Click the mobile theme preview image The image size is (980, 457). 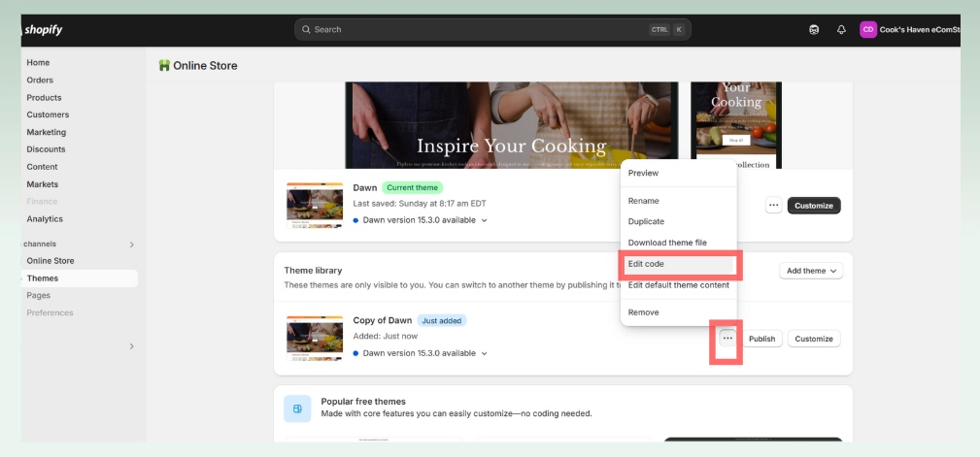736,125
